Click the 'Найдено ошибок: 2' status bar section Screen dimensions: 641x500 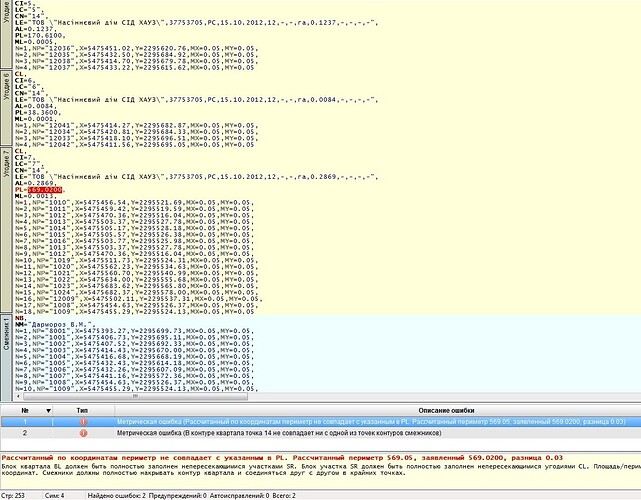coord(117,496)
